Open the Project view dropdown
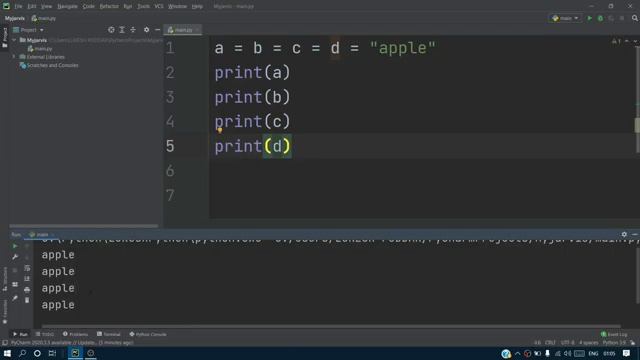 (28, 30)
